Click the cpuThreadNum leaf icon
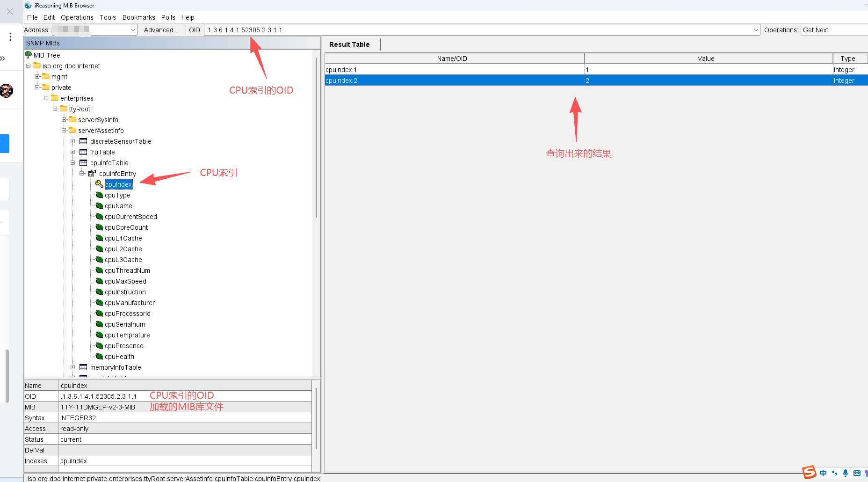The height and width of the screenshot is (482, 868). pyautogui.click(x=99, y=270)
